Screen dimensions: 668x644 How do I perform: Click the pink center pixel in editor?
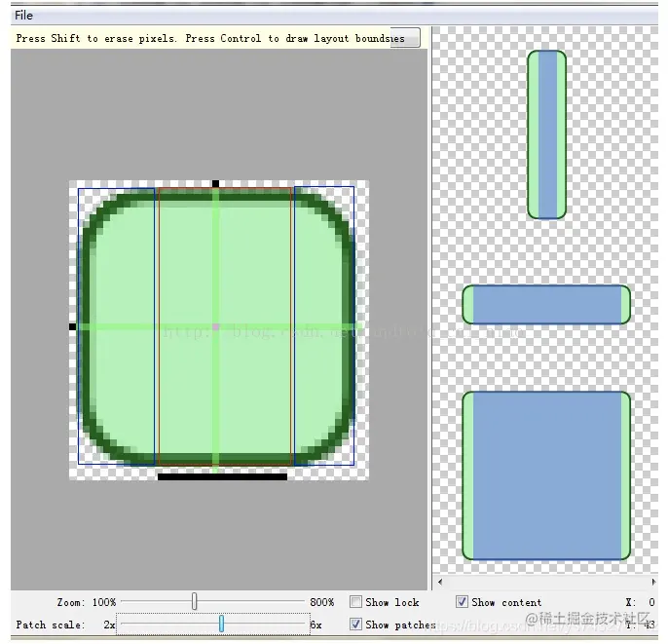coord(215,327)
